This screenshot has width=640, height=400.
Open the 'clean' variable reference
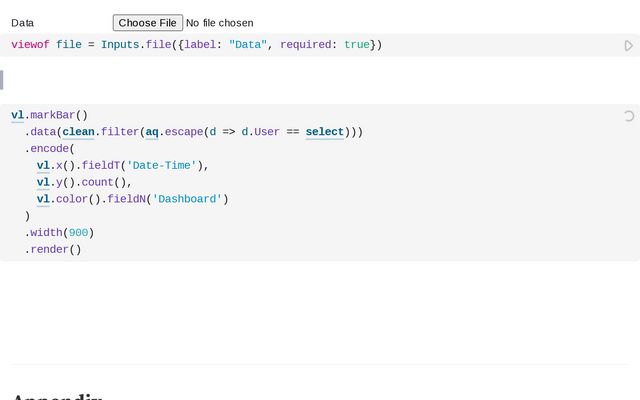click(78, 132)
